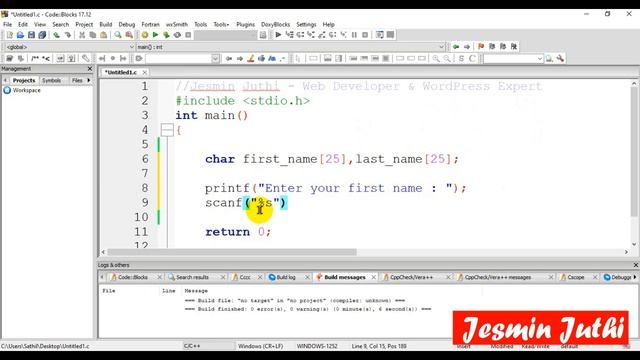Click the wrench options icon
Image resolution: width=640 pixels, height=360 pixels.
(x=560, y=59)
